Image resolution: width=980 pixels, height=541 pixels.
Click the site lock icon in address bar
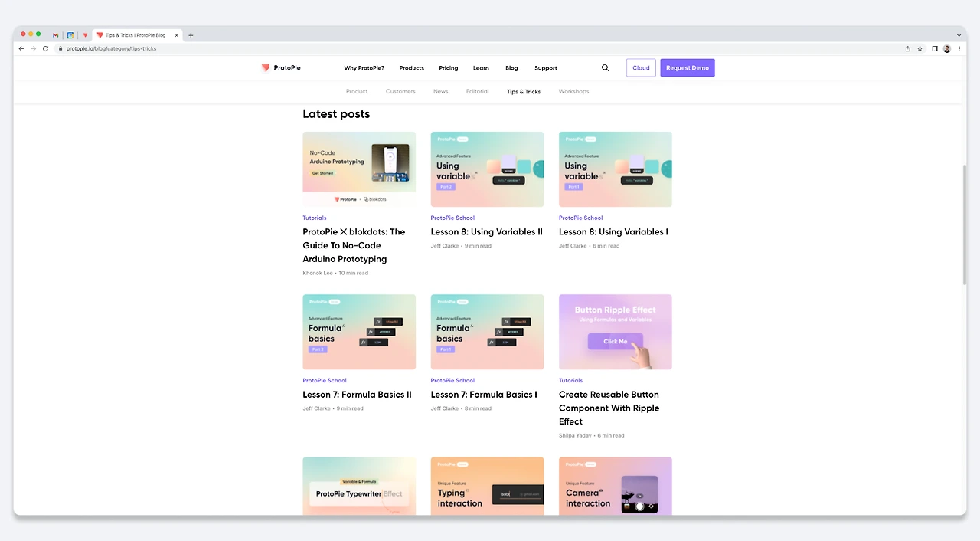point(60,48)
